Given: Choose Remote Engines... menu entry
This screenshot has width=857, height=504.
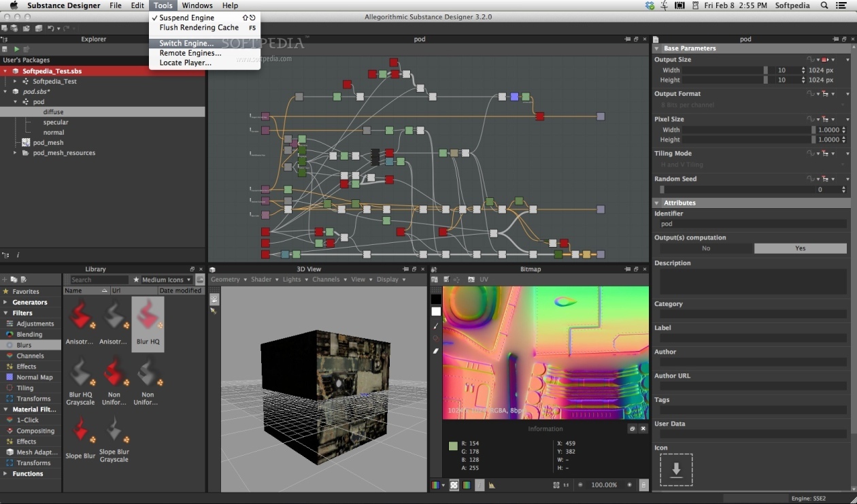Looking at the screenshot, I should [190, 53].
